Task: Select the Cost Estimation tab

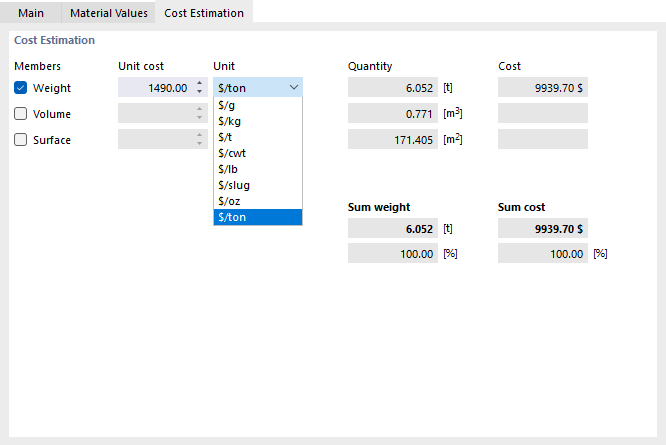Action: [x=204, y=13]
